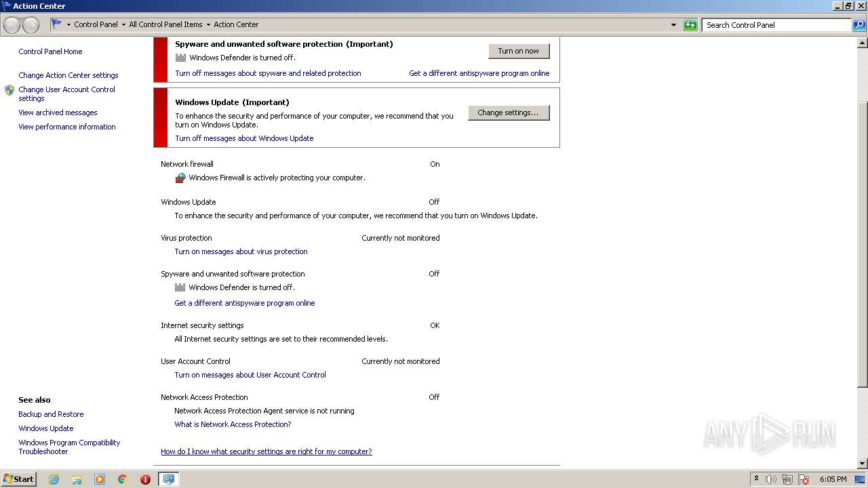The width and height of the screenshot is (868, 488).
Task: Open Backup and Restore under See also
Action: 51,414
